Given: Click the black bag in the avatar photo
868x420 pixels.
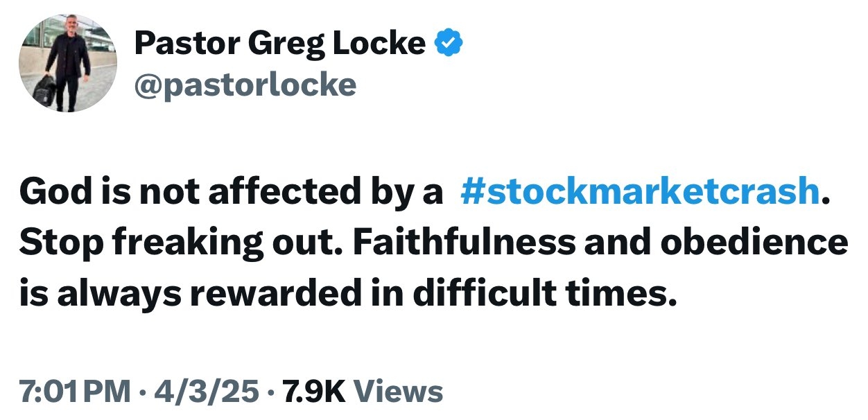Looking at the screenshot, I should (46, 89).
